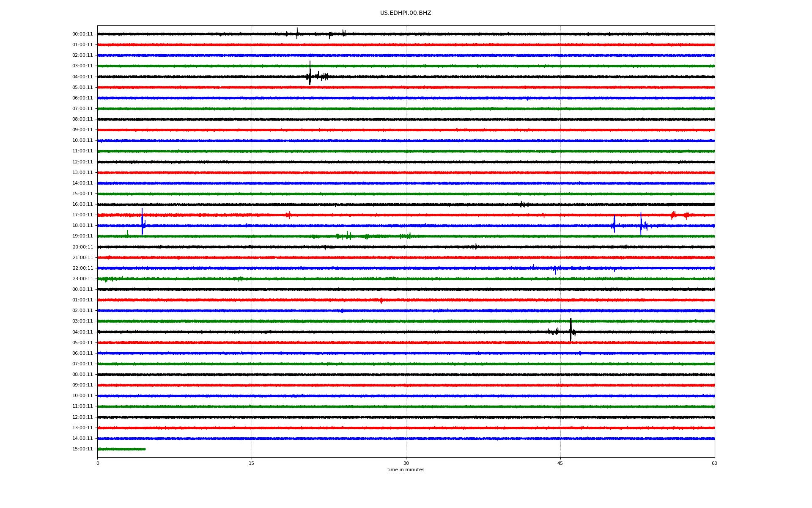Select the 20:00:11 trace time label

pyautogui.click(x=82, y=247)
